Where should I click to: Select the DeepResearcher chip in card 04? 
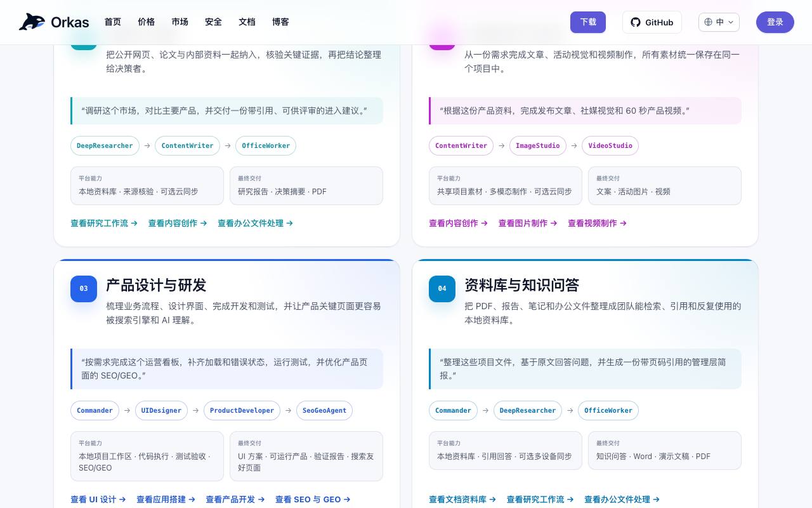click(528, 411)
